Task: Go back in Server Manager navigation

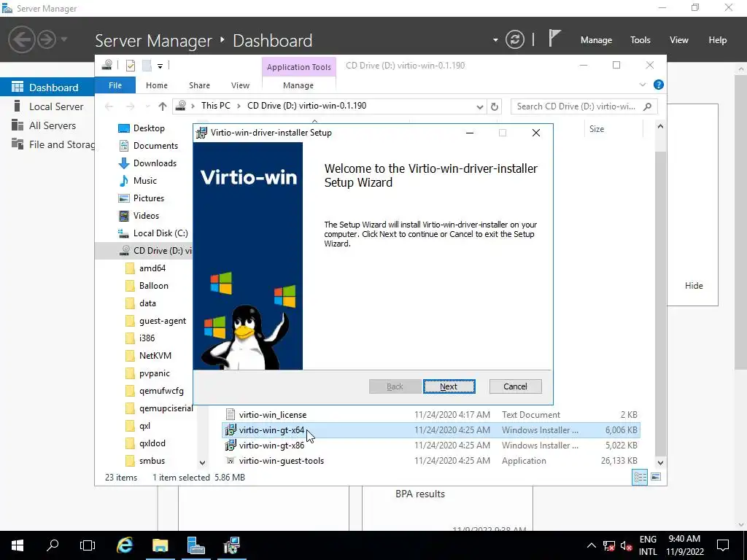Action: [21, 39]
